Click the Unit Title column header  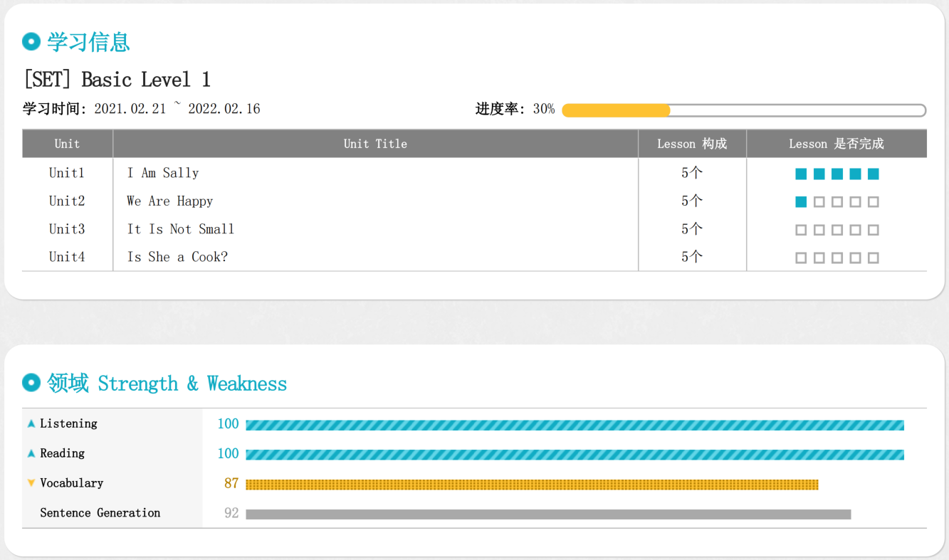coord(375,144)
